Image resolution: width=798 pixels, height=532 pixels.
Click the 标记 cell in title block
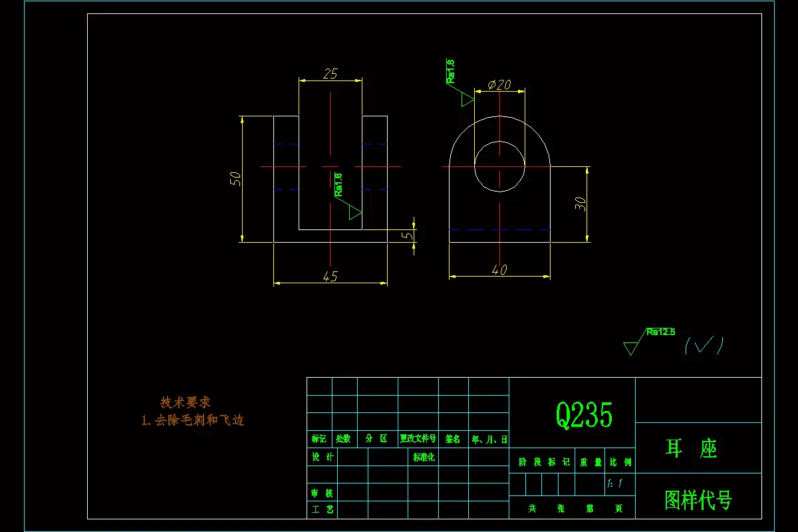click(x=319, y=439)
